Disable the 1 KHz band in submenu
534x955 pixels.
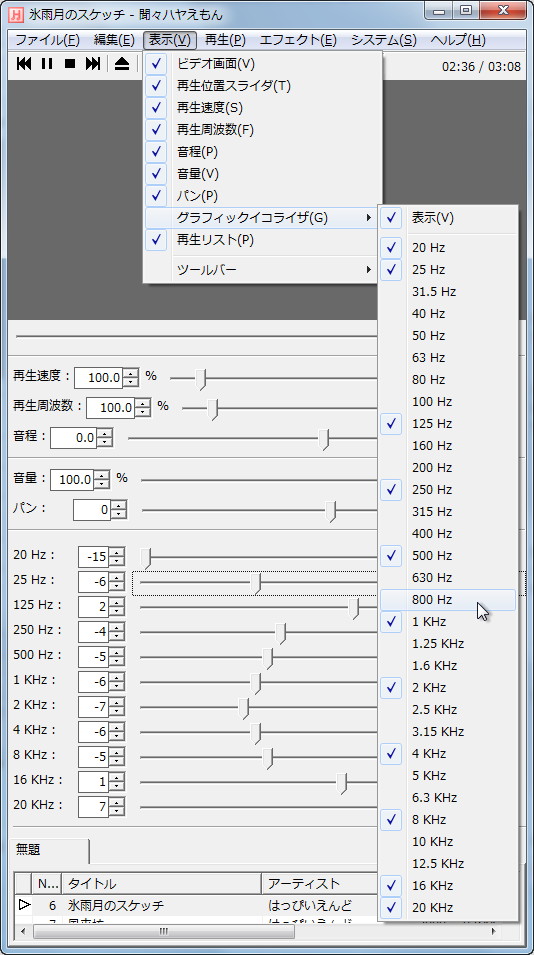point(448,622)
